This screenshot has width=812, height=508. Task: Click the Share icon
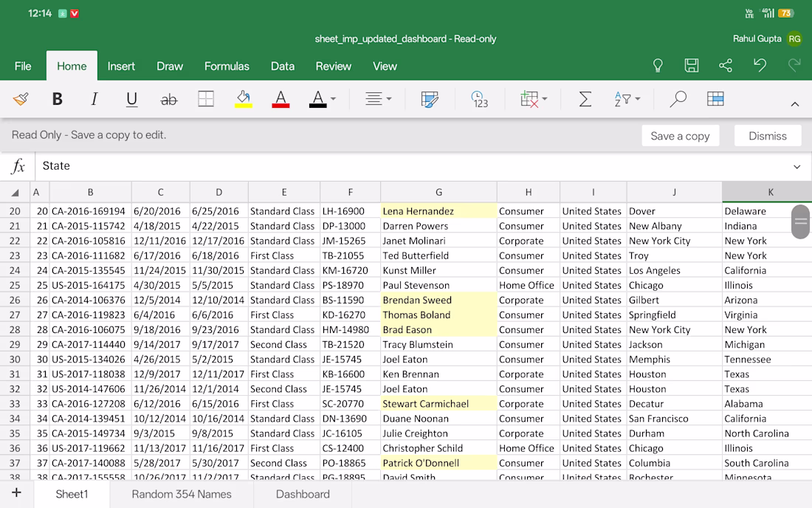coord(726,65)
